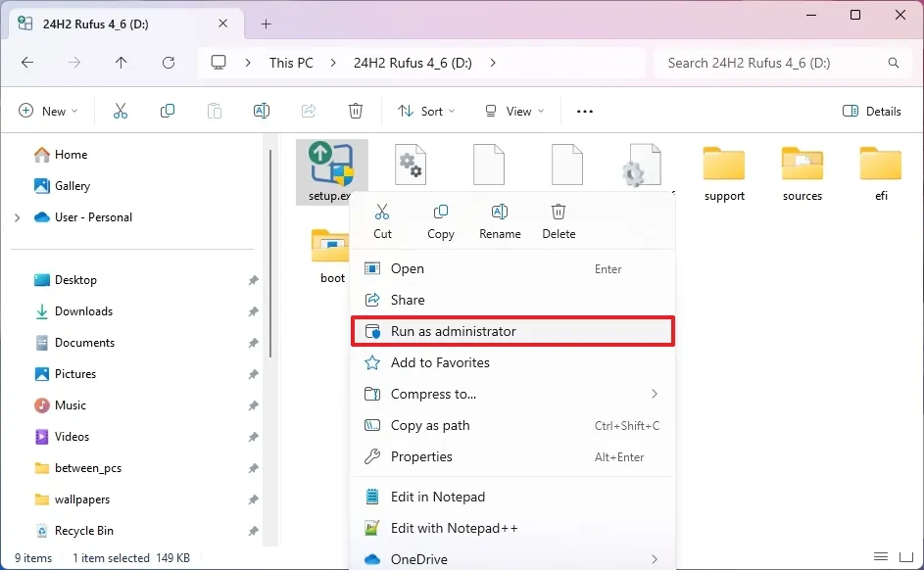Expand the Sort options dropdown
Viewport: 924px width, 570px height.
click(426, 111)
